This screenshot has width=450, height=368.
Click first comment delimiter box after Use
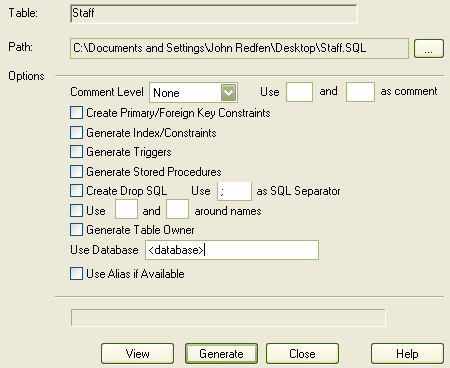click(299, 92)
